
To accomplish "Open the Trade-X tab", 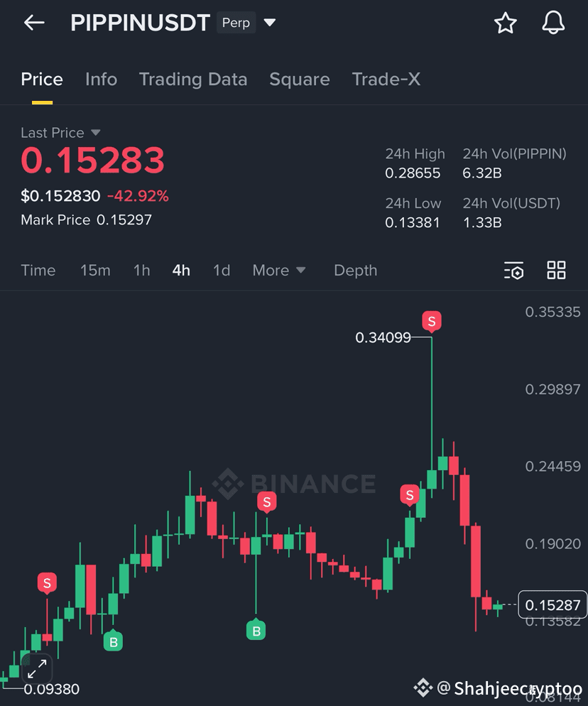I will coord(386,80).
